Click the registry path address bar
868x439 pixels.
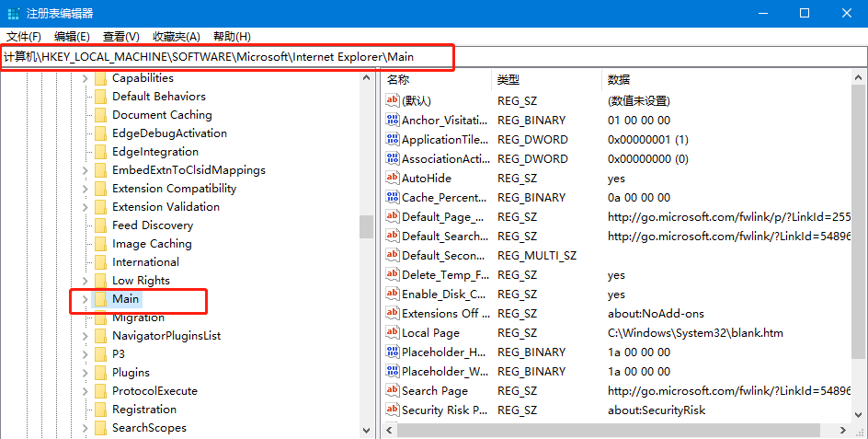228,57
